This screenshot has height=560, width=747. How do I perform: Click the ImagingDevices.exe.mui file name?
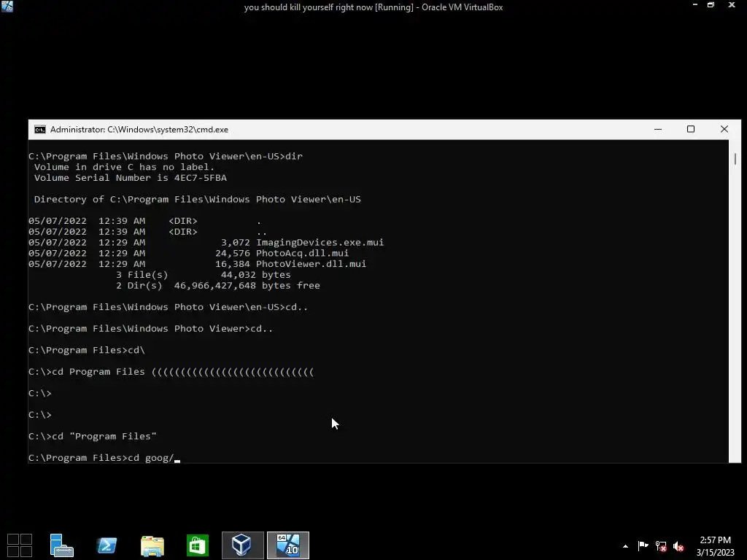[x=320, y=242]
